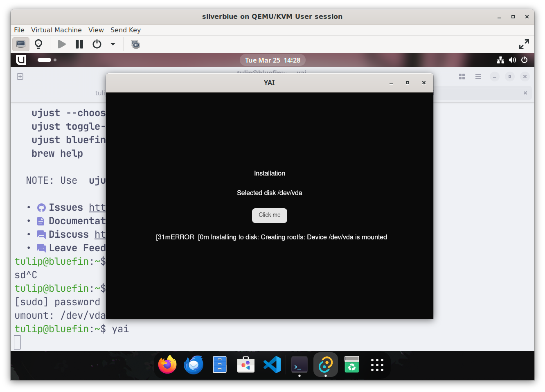
Task: Click the blue-yellow swirl dock icon
Action: [x=326, y=365]
